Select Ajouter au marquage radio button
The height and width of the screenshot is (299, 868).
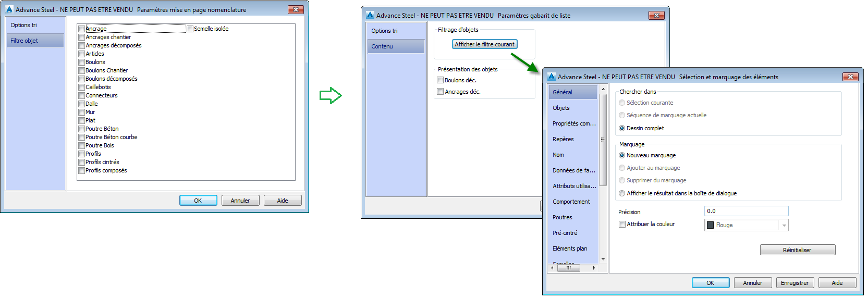click(622, 168)
